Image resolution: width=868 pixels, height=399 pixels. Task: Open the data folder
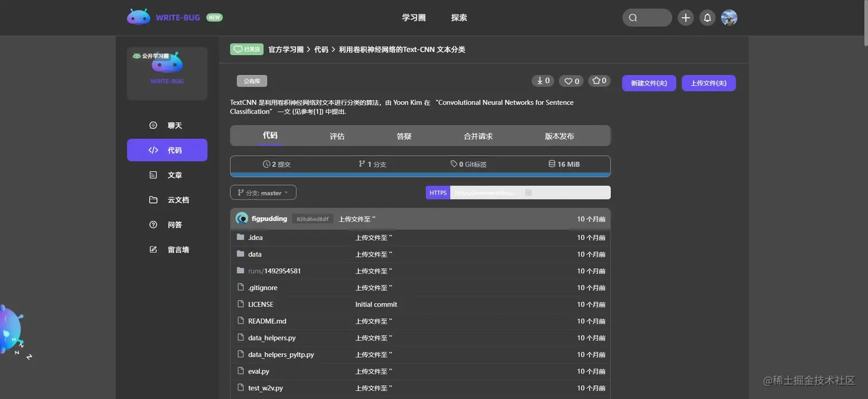(x=255, y=254)
